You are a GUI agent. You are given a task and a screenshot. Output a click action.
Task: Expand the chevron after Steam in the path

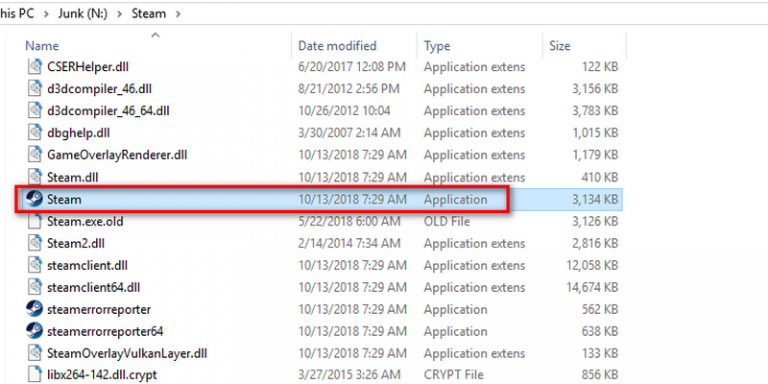[x=178, y=14]
